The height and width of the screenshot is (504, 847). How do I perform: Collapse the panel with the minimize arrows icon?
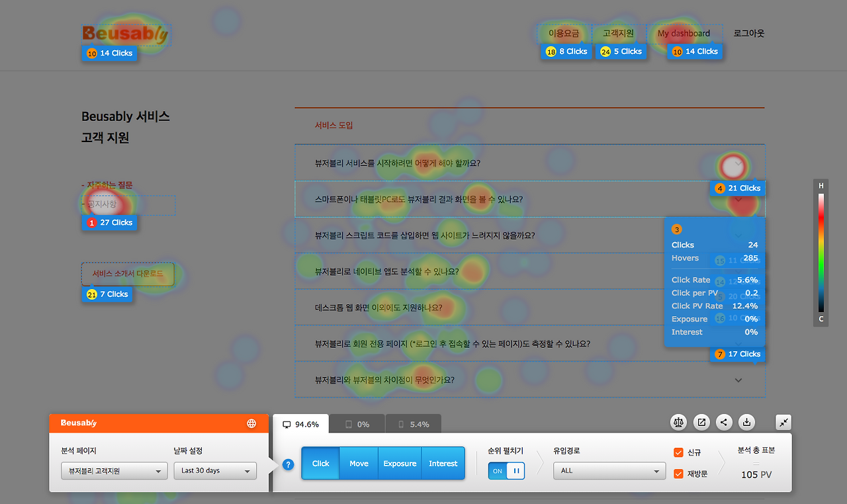[783, 422]
